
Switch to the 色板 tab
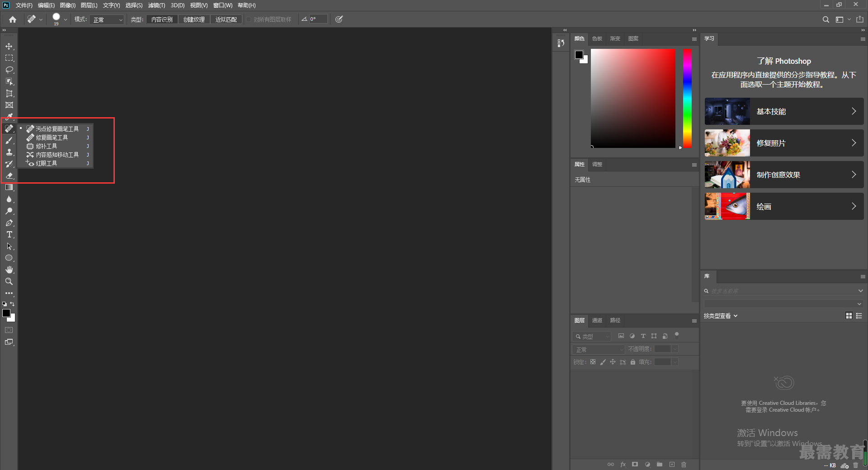tap(597, 39)
